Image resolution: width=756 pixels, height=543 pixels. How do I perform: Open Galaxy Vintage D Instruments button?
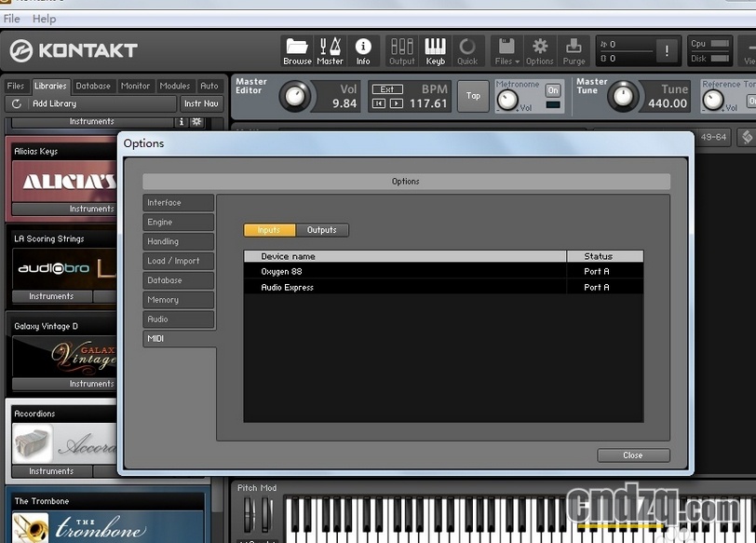click(64, 384)
